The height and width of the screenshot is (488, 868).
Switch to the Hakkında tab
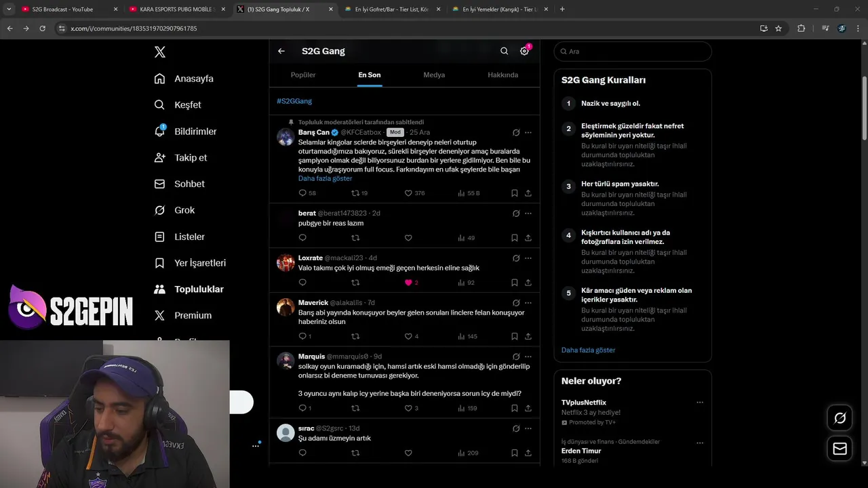[503, 75]
